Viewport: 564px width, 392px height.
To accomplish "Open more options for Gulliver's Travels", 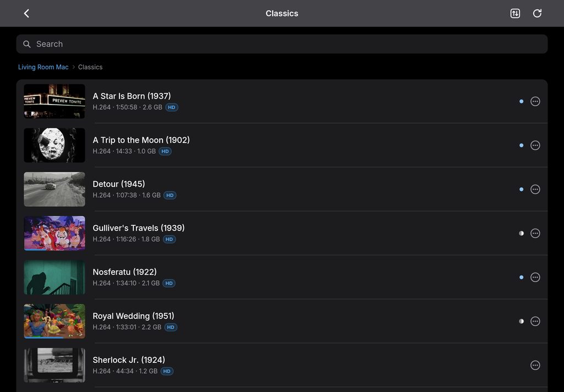I will (535, 233).
